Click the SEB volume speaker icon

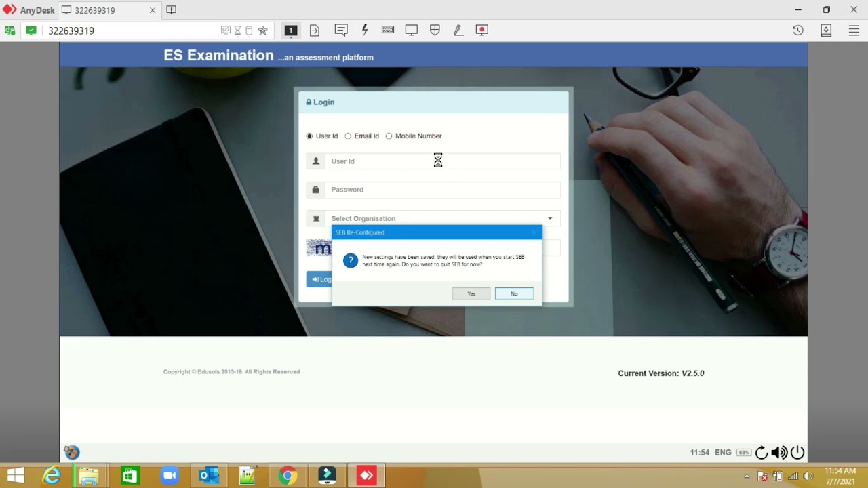coord(779,453)
